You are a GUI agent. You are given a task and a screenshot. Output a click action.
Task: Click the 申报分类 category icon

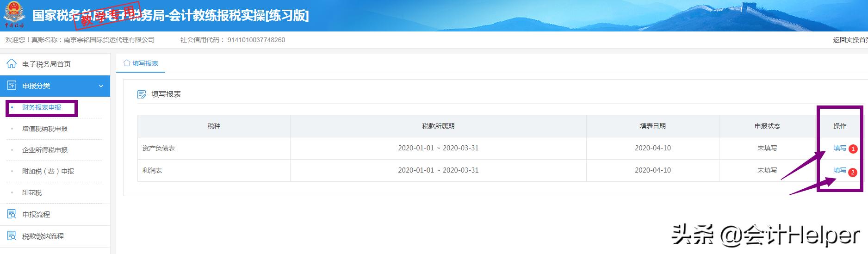12,86
